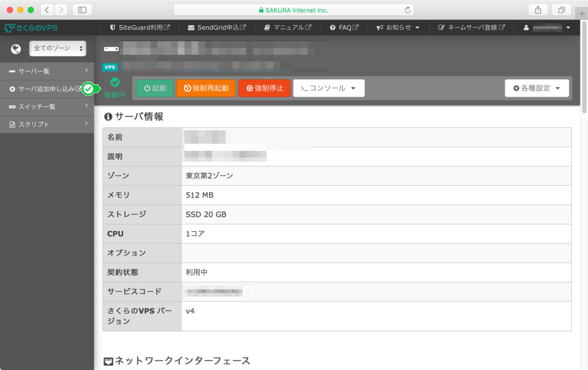Click the ネットワークインターフェース keyboard icon
This screenshot has width=588, height=370.
pos(107,361)
